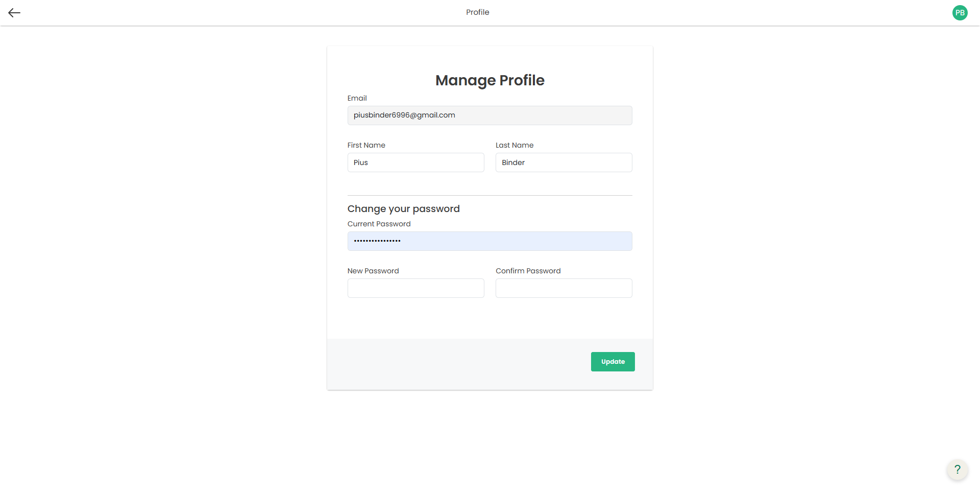This screenshot has width=980, height=492.
Task: Click the Confirm Password label
Action: 528,271
